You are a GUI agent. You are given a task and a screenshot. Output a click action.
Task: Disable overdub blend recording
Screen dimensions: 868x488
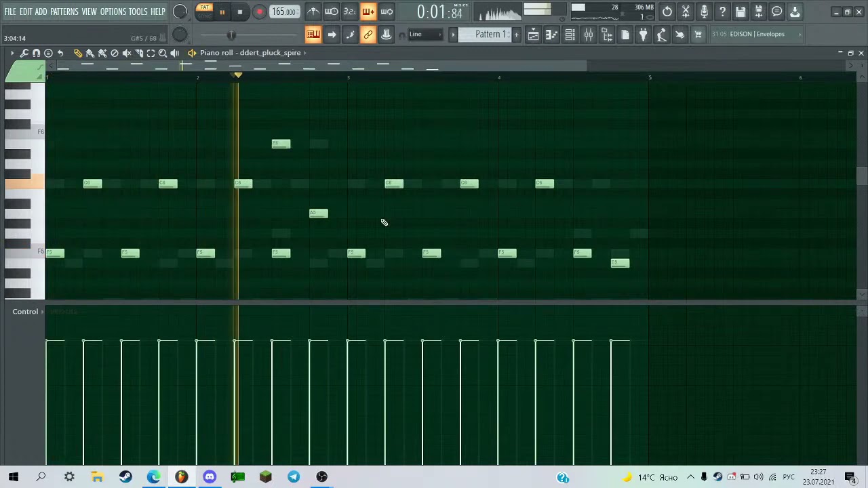pos(368,12)
